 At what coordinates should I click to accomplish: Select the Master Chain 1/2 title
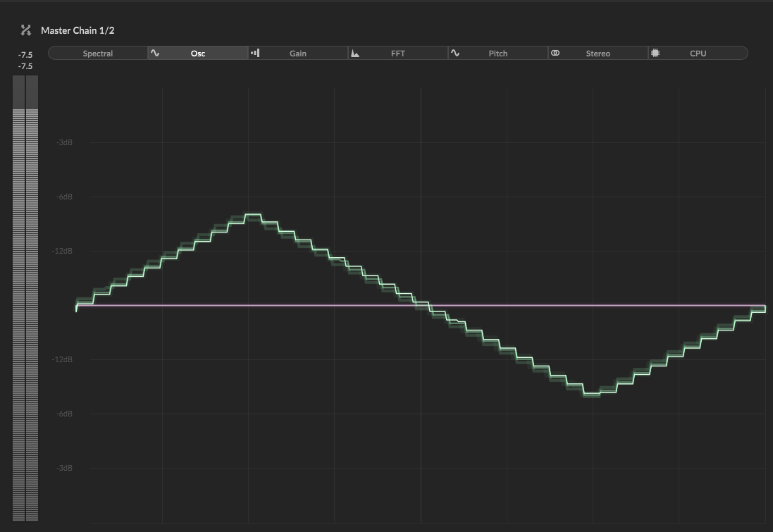(x=78, y=30)
